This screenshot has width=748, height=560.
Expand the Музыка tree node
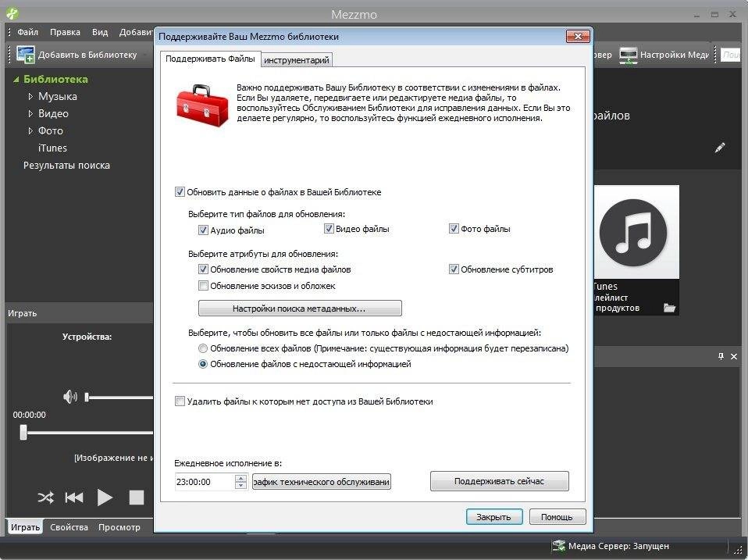(30, 96)
